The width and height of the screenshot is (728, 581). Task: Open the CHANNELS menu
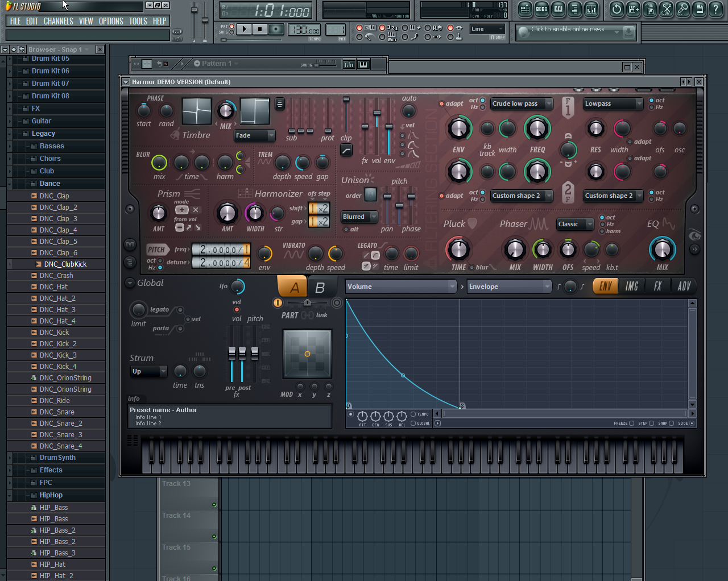coord(58,21)
